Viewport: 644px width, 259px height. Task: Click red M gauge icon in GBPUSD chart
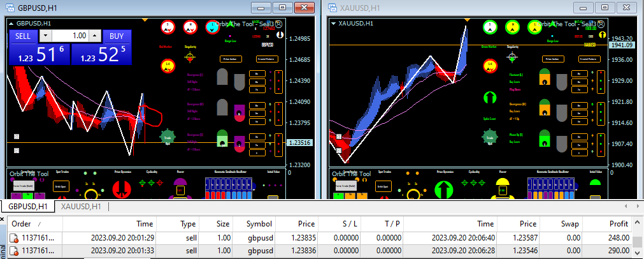click(x=190, y=27)
